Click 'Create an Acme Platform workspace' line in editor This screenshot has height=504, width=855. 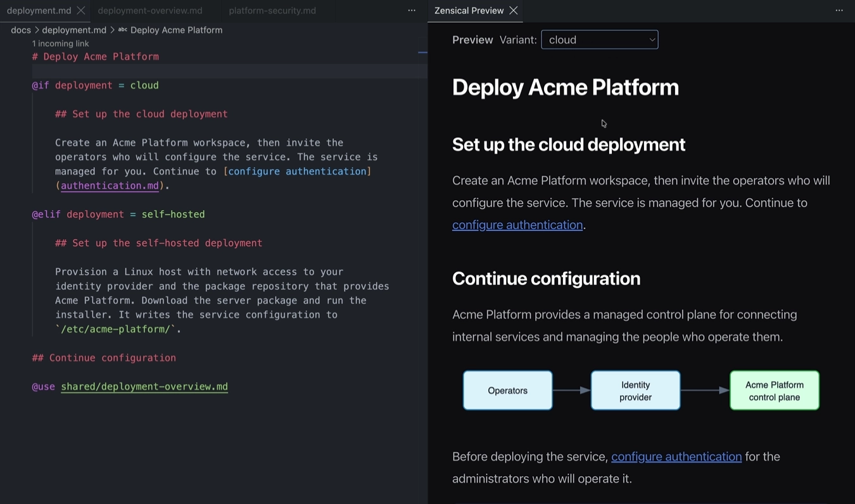[199, 142]
